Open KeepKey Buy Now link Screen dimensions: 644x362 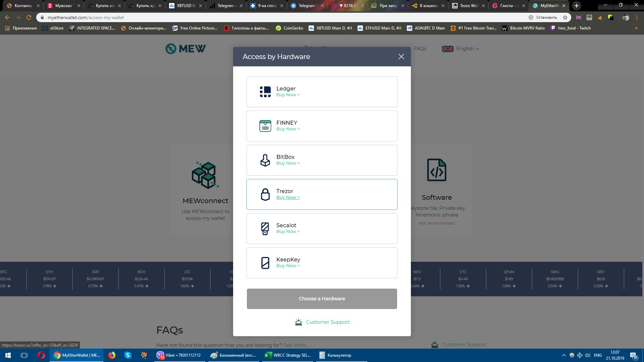(288, 266)
